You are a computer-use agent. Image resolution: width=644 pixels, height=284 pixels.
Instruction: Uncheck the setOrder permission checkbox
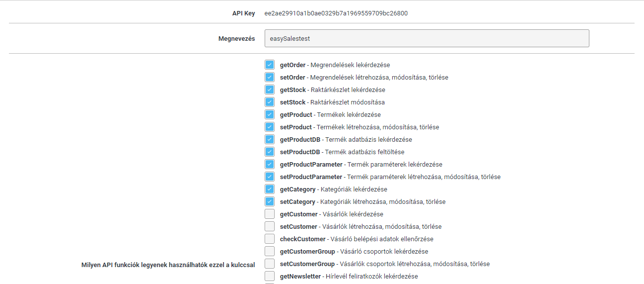[x=270, y=77]
